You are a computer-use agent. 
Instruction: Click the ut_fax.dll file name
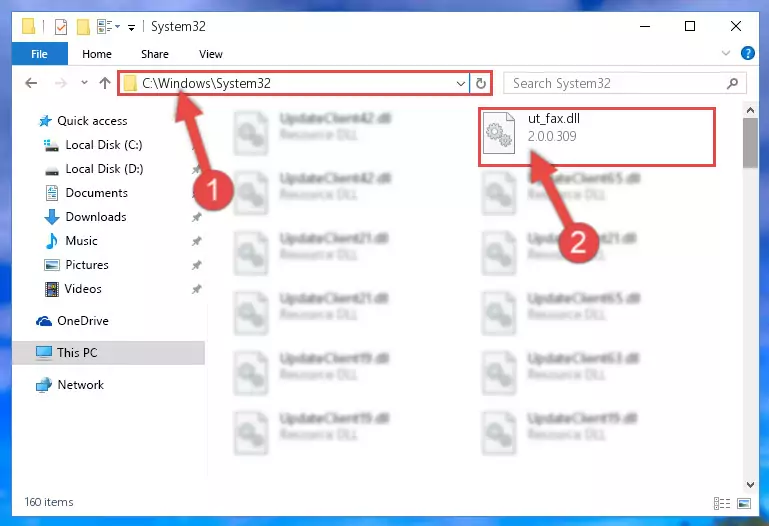coord(554,118)
